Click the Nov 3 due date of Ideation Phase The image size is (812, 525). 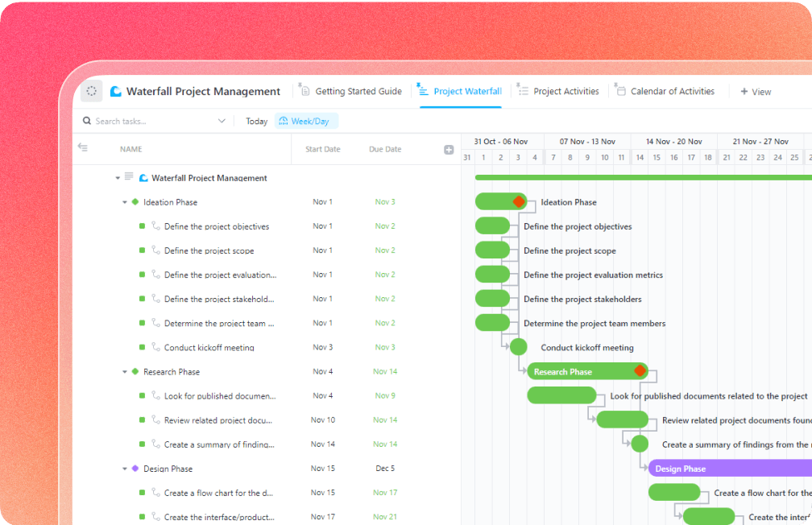coord(385,202)
